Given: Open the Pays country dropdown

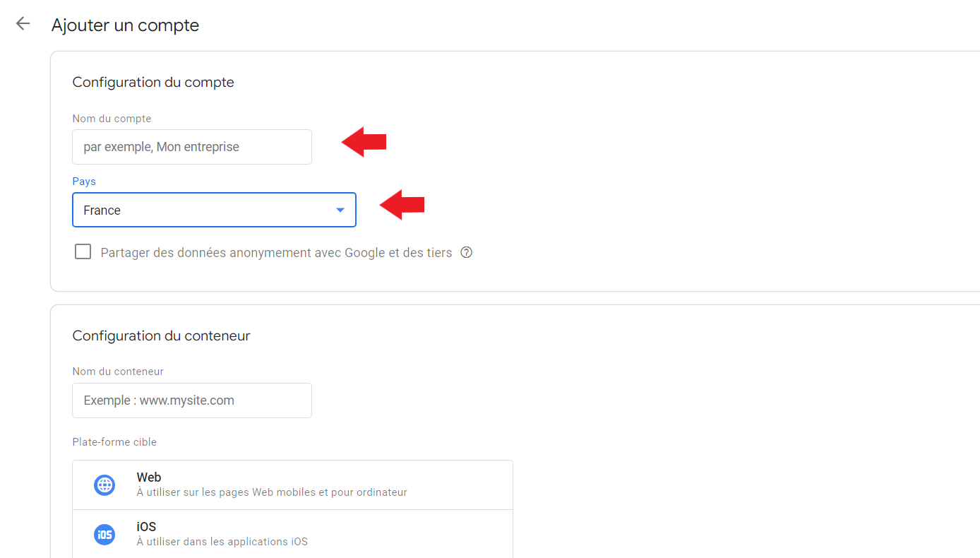Looking at the screenshot, I should click(x=214, y=210).
